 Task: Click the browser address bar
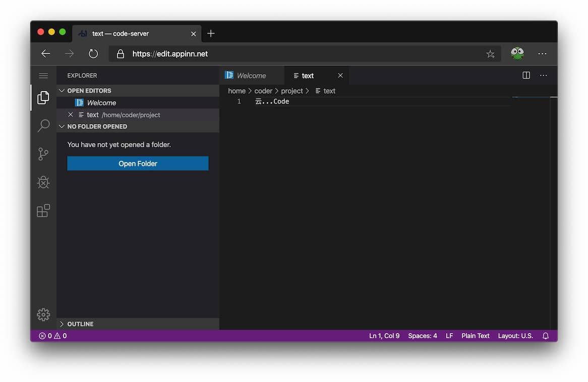click(303, 54)
